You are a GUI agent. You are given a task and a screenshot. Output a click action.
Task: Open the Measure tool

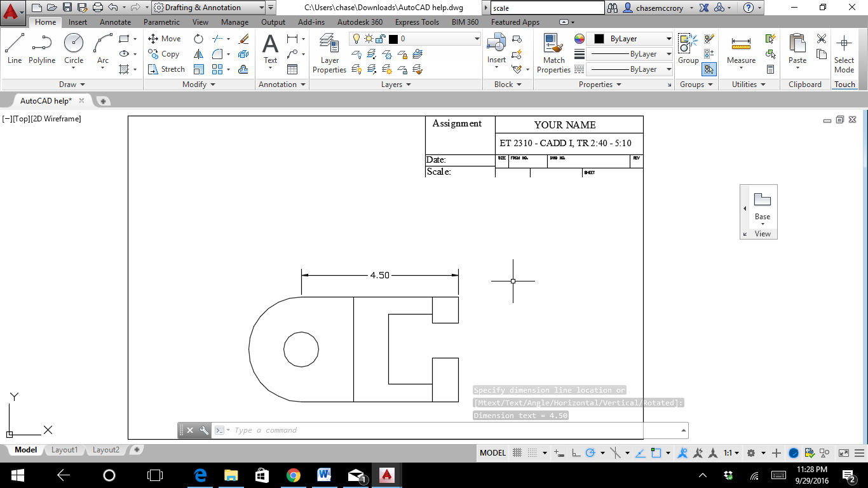point(740,46)
